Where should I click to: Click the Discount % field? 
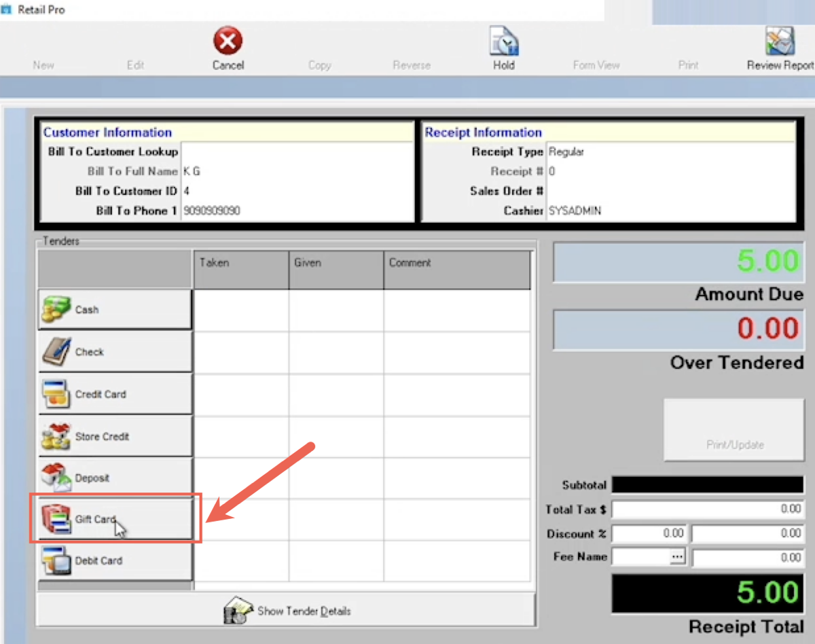coord(649,533)
